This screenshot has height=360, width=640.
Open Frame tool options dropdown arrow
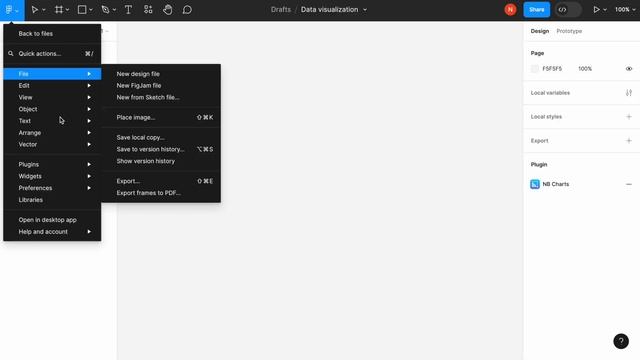pos(67,10)
